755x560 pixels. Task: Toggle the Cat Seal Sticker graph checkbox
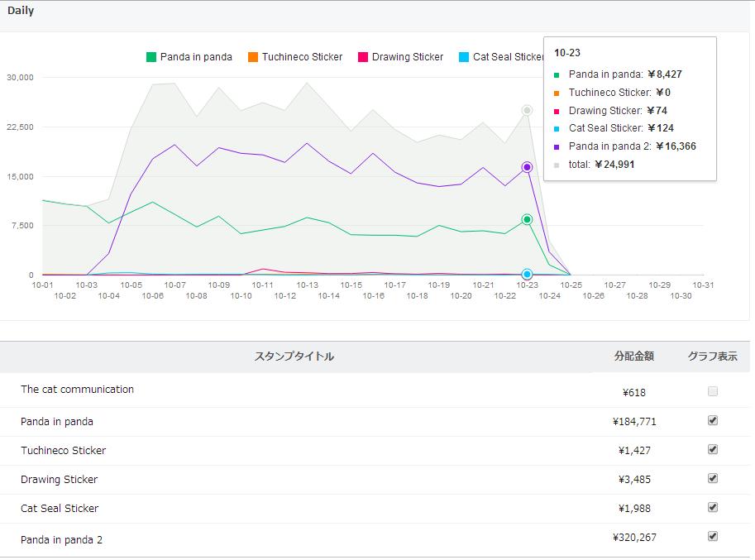coord(713,507)
